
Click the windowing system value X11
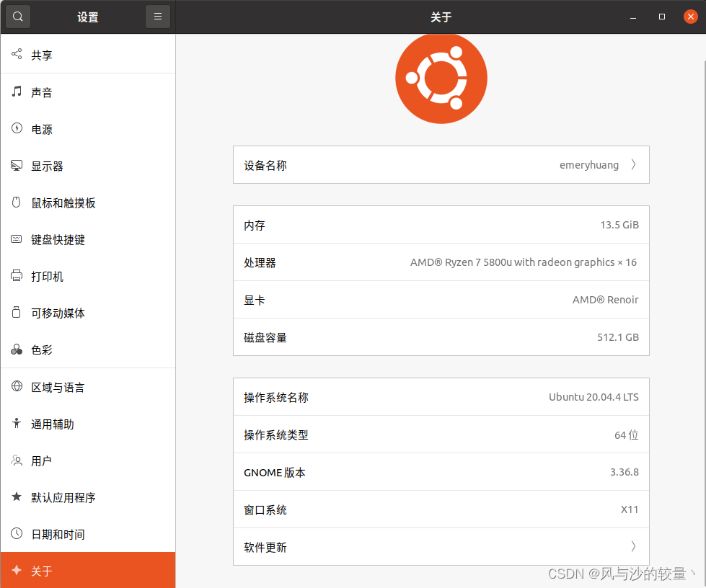coord(630,509)
